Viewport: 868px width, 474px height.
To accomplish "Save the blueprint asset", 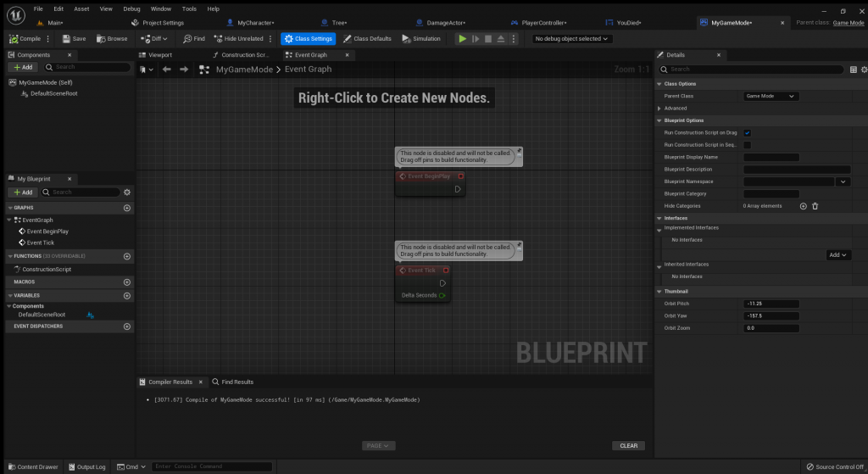I will (75, 39).
